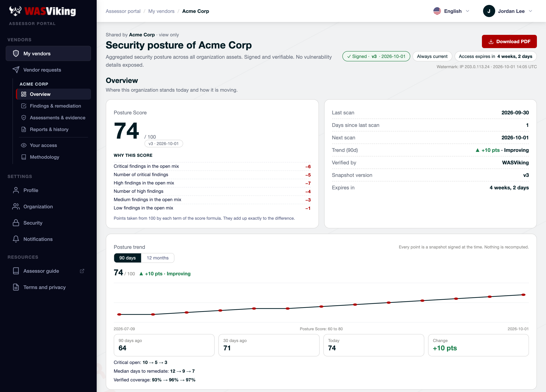Viewport: 546px width, 392px height.
Task: Click the Access expires in badge
Action: click(495, 56)
